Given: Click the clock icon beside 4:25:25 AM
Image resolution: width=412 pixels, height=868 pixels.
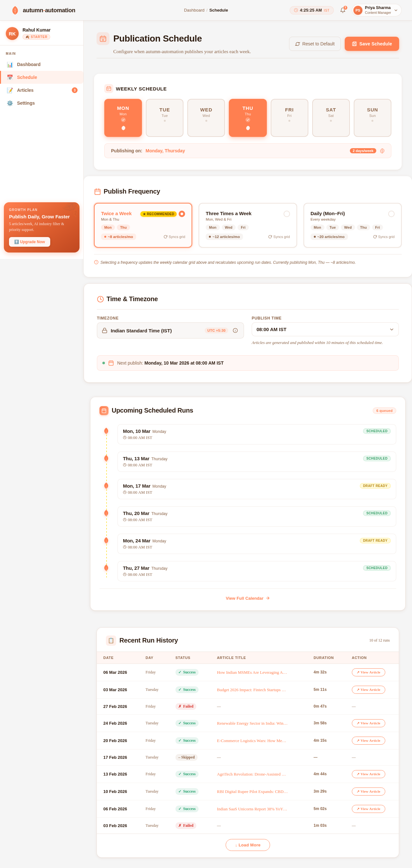Looking at the screenshot, I should point(296,10).
